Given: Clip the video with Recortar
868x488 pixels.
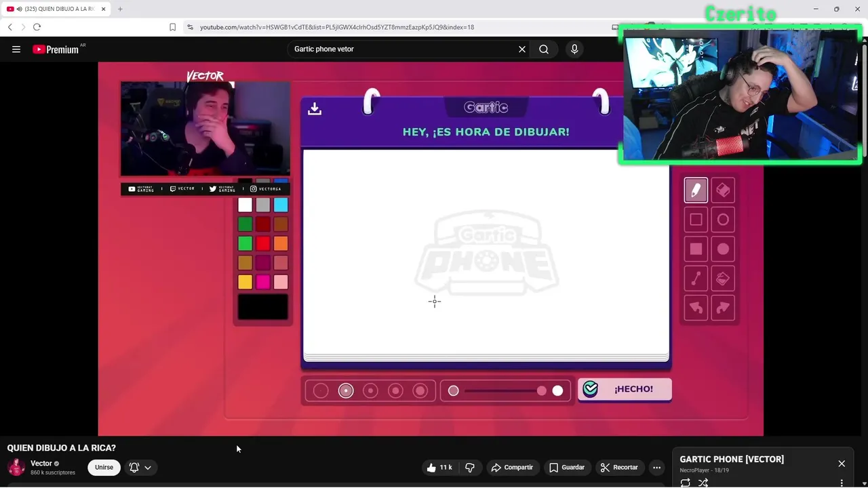Looking at the screenshot, I should point(618,467).
